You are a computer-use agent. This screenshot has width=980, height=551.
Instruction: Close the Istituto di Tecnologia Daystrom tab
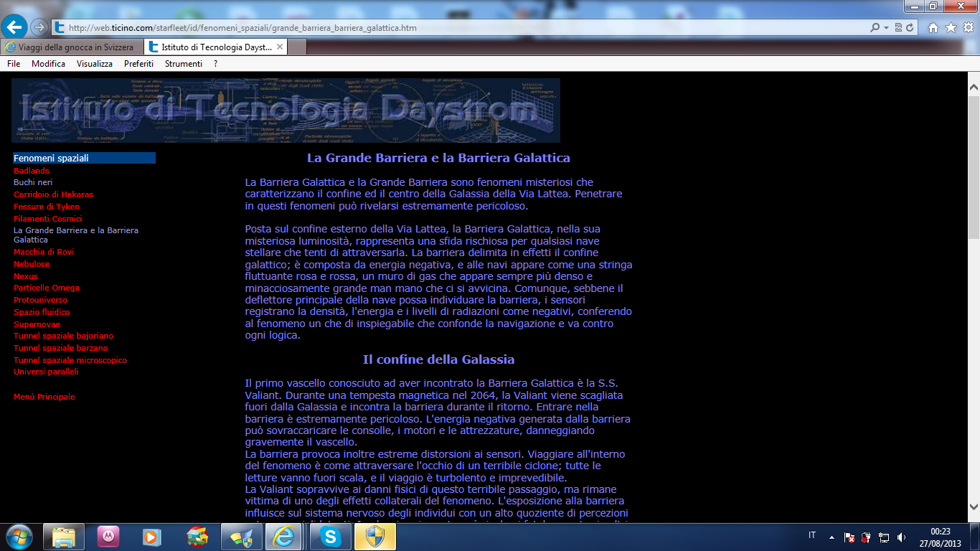tap(280, 47)
